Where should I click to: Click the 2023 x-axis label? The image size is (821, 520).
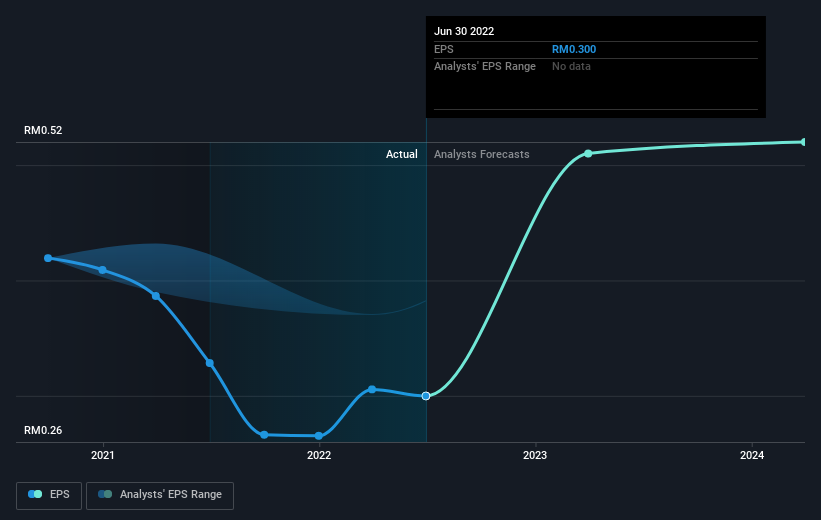(x=535, y=455)
